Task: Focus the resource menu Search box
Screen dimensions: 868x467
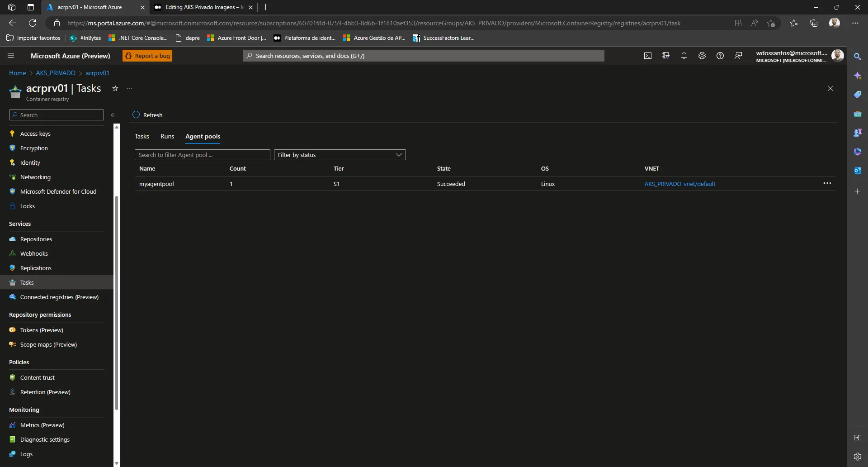Action: coord(57,115)
